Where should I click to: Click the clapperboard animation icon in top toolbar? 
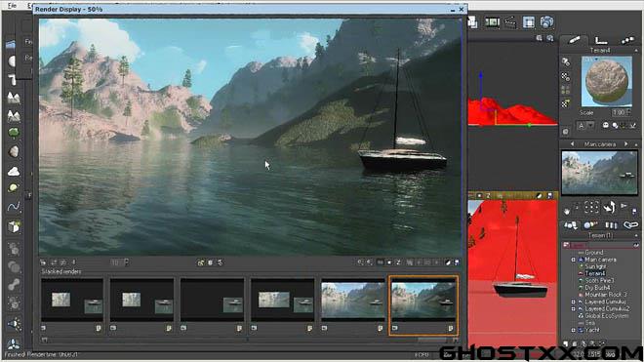[510, 21]
